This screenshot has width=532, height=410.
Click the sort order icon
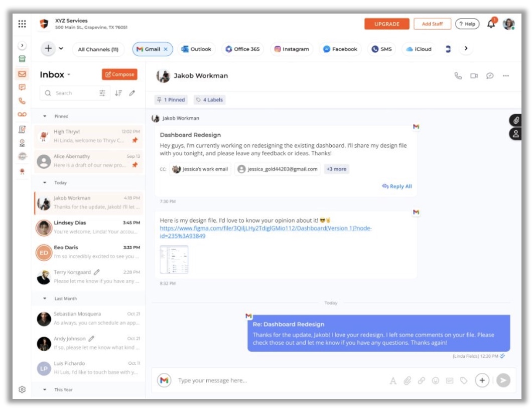[x=118, y=93]
